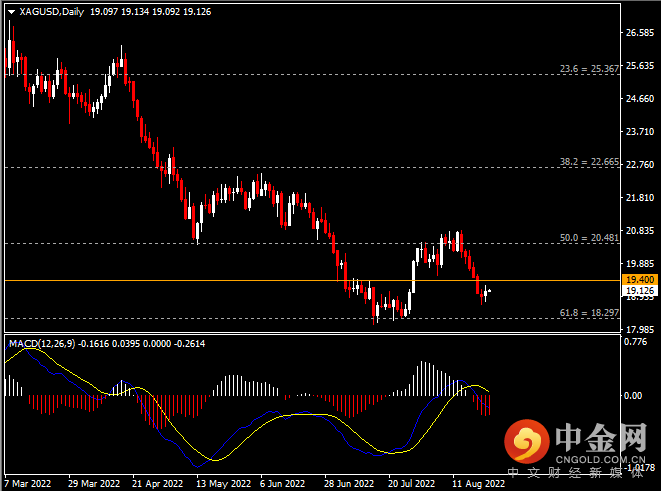The image size is (661, 491).
Task: Click the 29 Mar 2022 date label
Action: click(x=94, y=483)
